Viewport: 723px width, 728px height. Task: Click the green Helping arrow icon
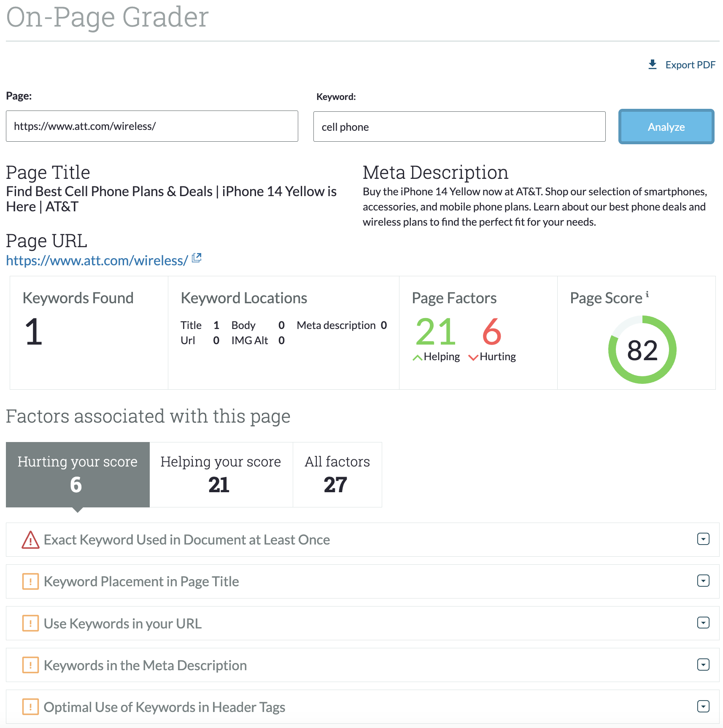pos(417,356)
